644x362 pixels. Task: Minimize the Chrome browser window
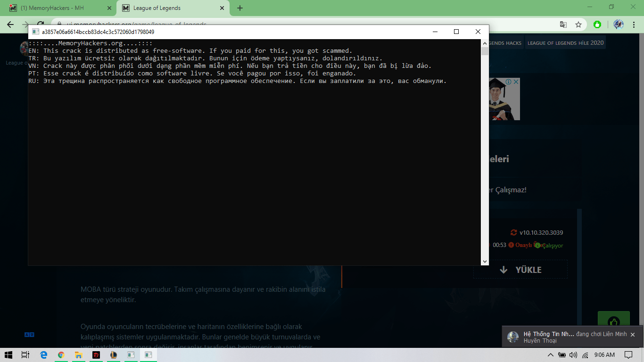pyautogui.click(x=590, y=7)
